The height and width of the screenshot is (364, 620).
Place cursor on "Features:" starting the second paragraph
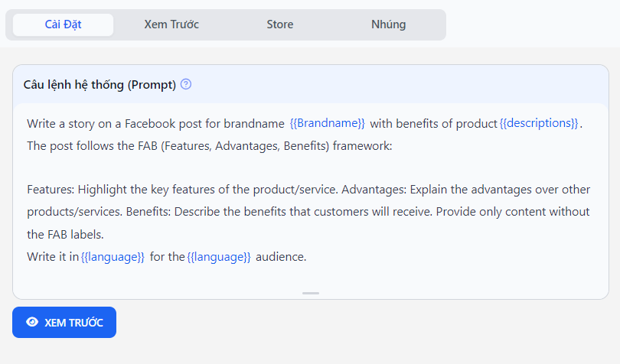50,189
